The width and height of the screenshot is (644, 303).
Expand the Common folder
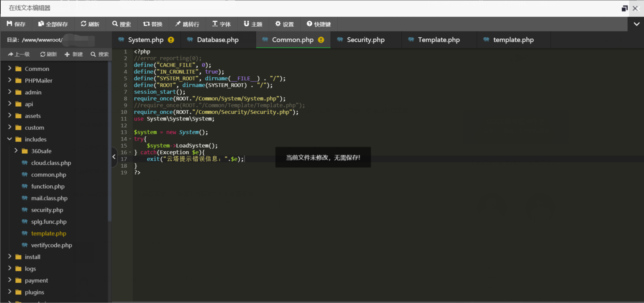(10, 69)
